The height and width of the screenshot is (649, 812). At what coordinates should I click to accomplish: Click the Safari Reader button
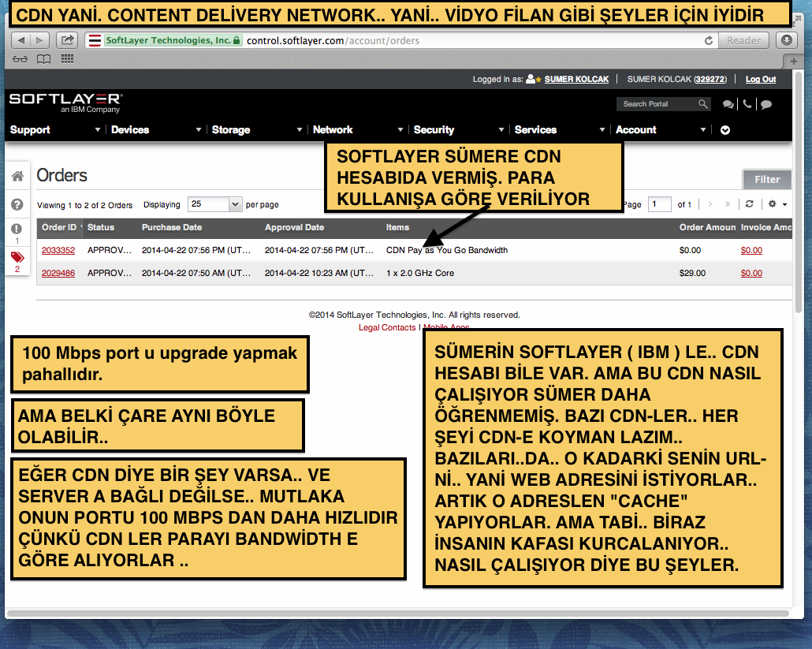click(743, 40)
